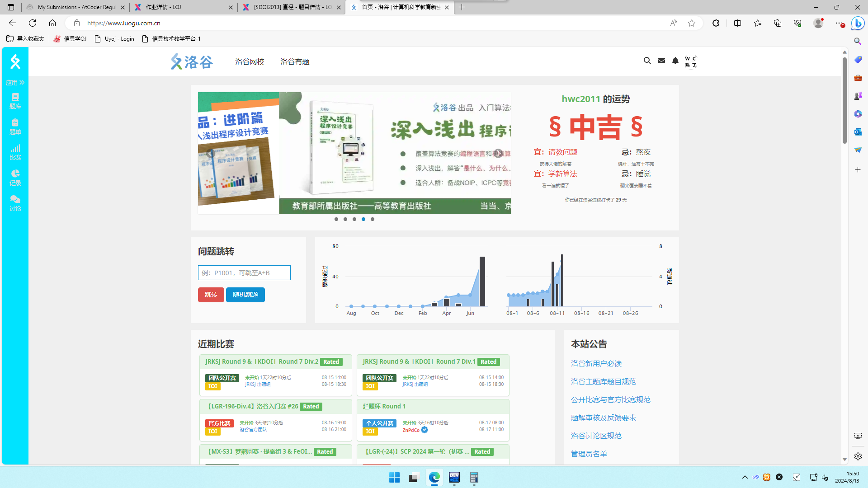Open the 洛谷网校 navigation item
The height and width of the screenshot is (488, 868).
[249, 61]
